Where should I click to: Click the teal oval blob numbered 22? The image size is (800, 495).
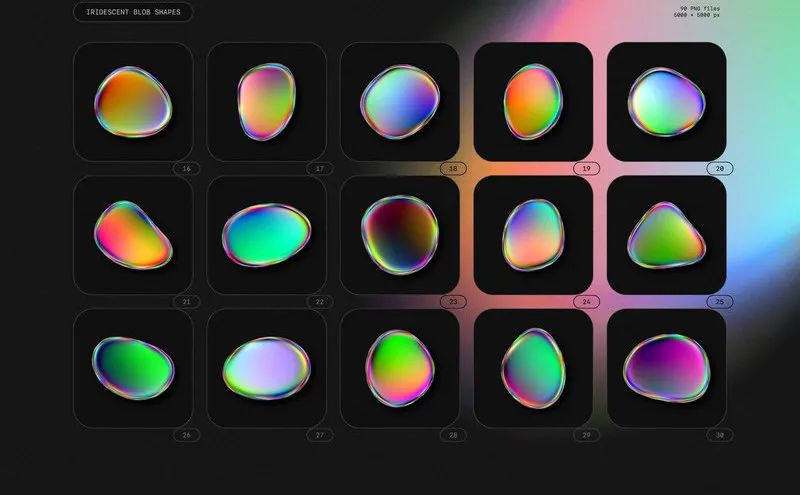266,235
